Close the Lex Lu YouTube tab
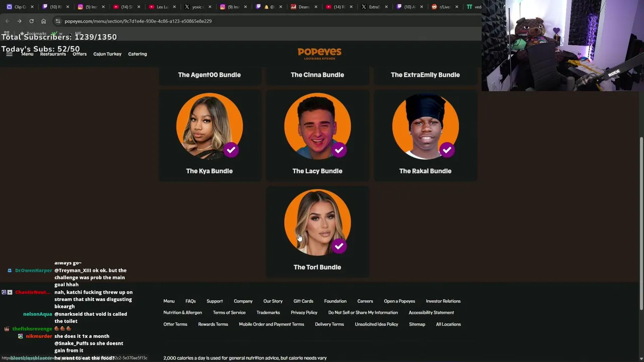 pos(174,7)
